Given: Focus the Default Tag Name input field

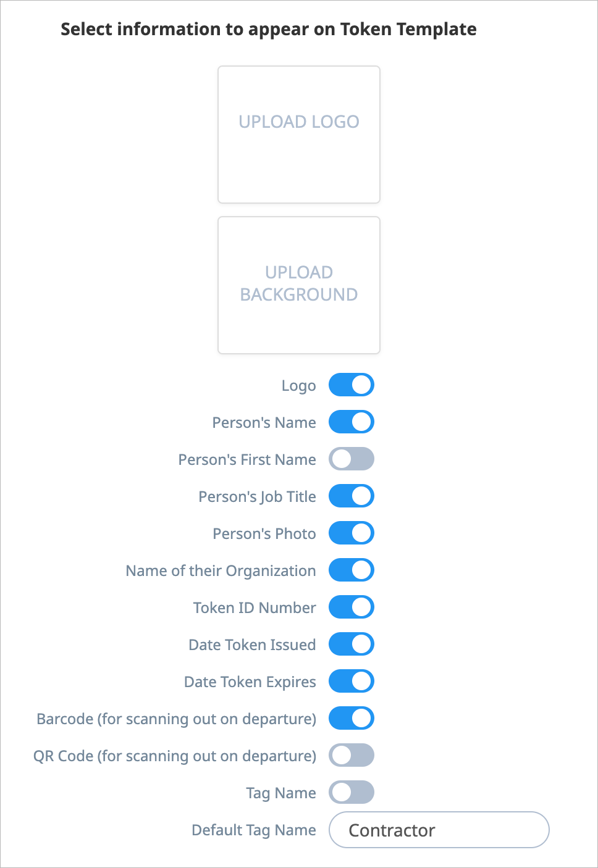Looking at the screenshot, I should point(439,830).
